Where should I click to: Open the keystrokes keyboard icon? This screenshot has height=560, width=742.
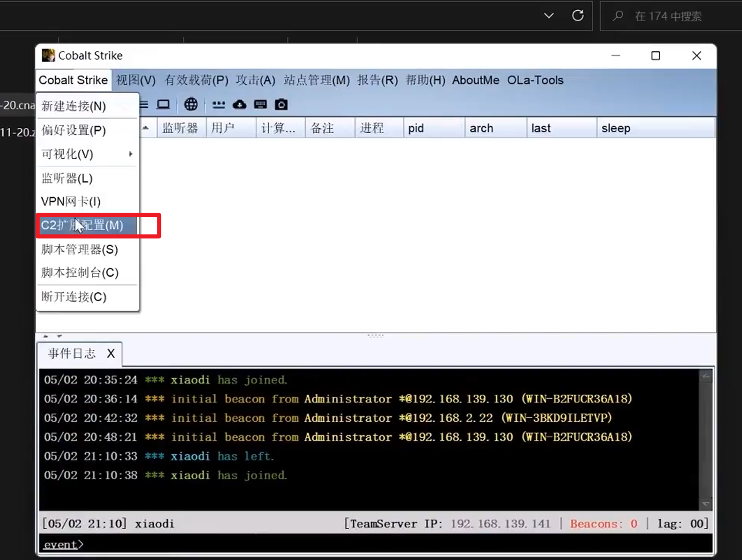[x=261, y=105]
